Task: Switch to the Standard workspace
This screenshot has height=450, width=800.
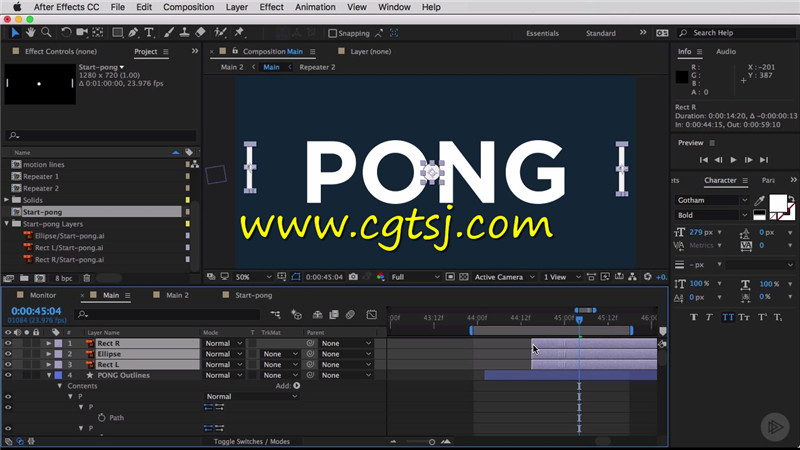Action: pyautogui.click(x=601, y=33)
